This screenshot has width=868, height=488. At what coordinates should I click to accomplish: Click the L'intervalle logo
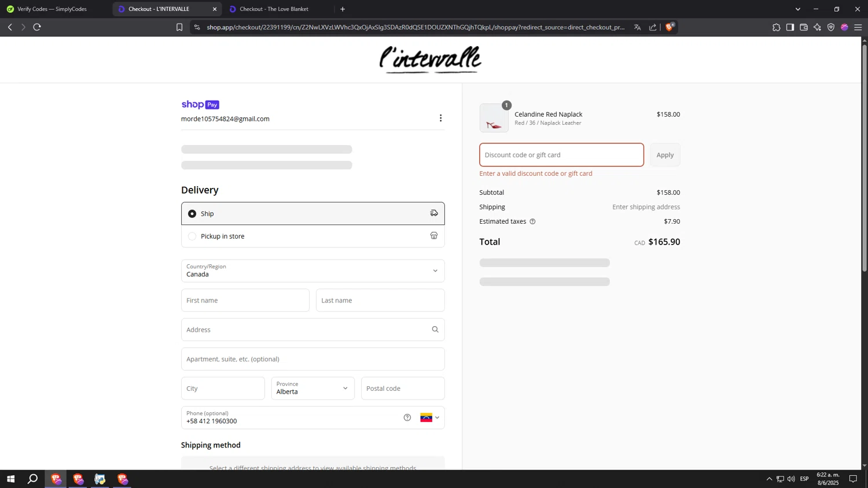[431, 60]
